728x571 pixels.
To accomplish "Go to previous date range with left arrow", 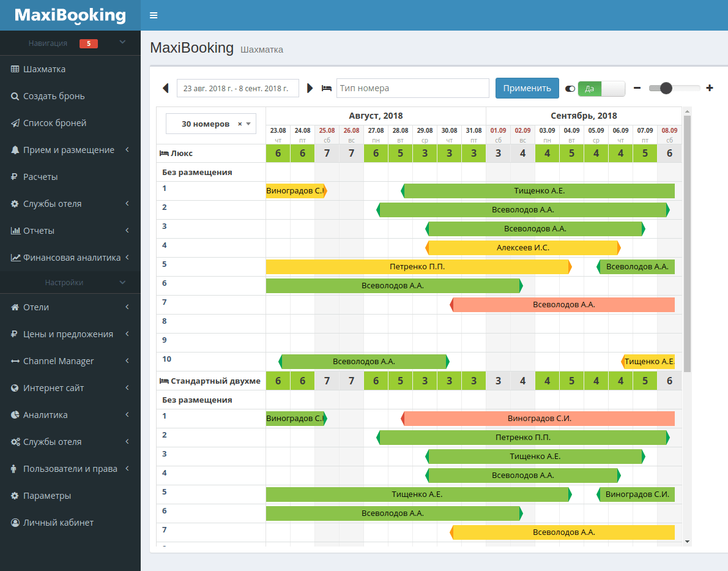I will [165, 88].
